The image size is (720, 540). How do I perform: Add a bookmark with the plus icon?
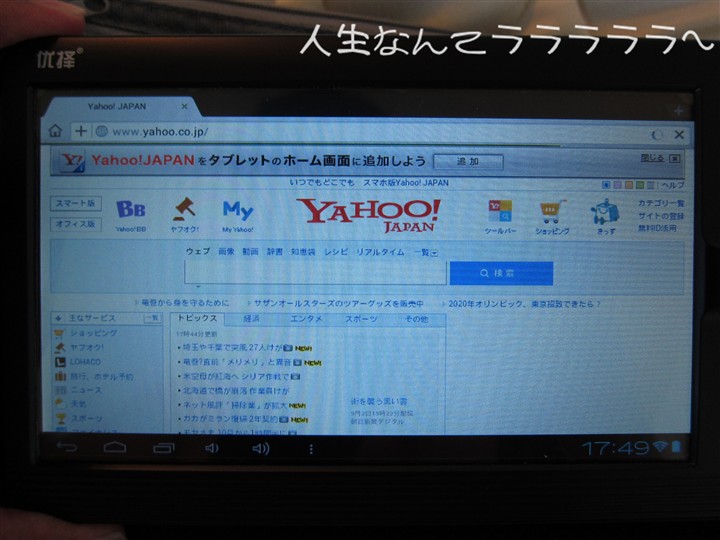[81, 131]
